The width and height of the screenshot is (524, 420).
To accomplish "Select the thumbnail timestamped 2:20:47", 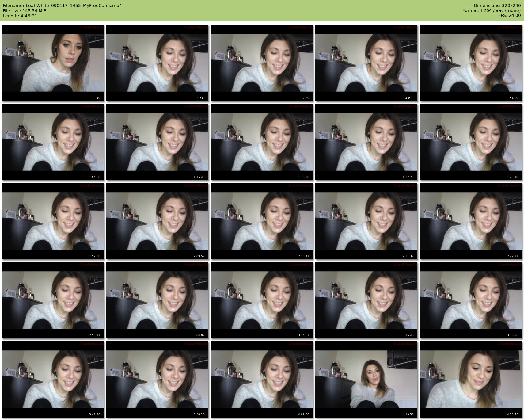I will (262, 221).
